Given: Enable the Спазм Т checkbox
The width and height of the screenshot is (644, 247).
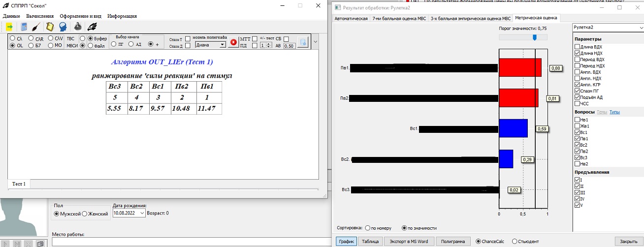Looking at the screenshot, I should [x=188, y=39].
